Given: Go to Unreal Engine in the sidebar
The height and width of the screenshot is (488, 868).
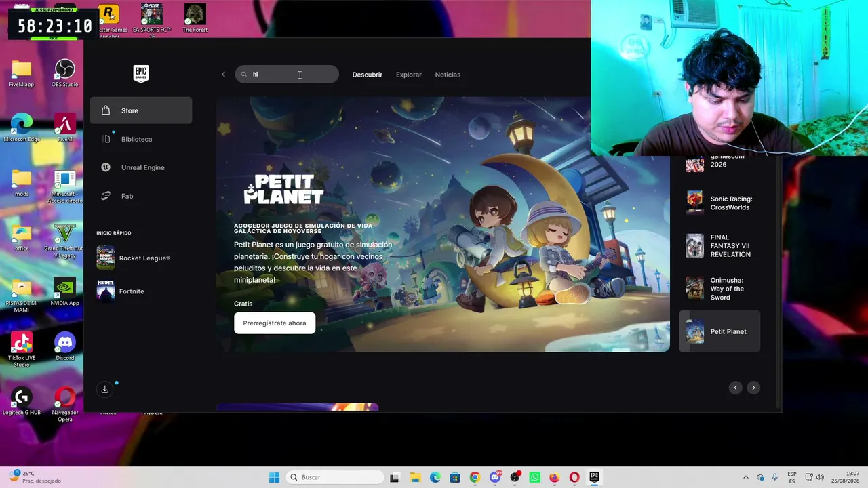Looking at the screenshot, I should coord(141,167).
